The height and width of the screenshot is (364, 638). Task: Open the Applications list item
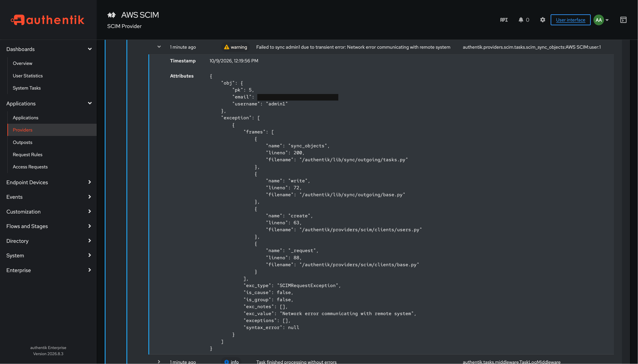pyautogui.click(x=26, y=117)
